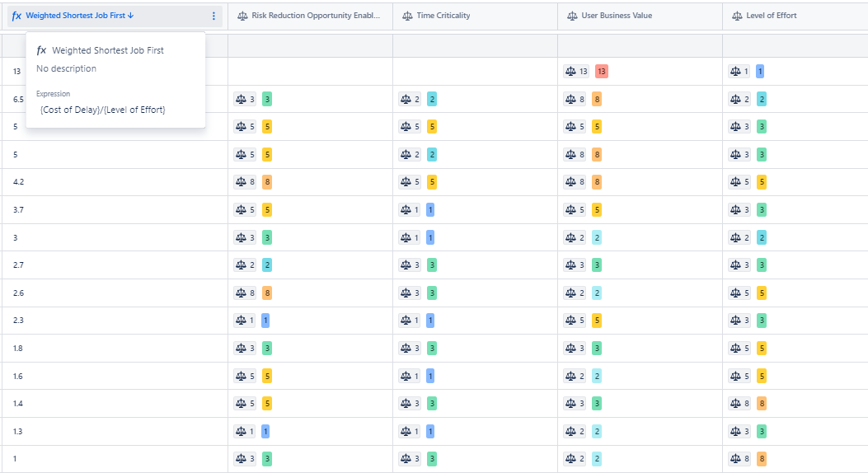Click the score value 2.6
The height and width of the screenshot is (473, 868).
click(18, 293)
